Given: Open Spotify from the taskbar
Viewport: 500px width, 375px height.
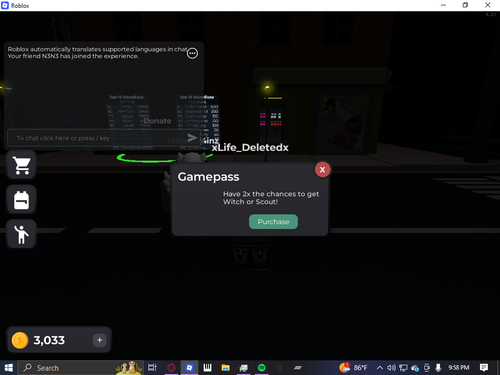Looking at the screenshot, I should (x=262, y=368).
